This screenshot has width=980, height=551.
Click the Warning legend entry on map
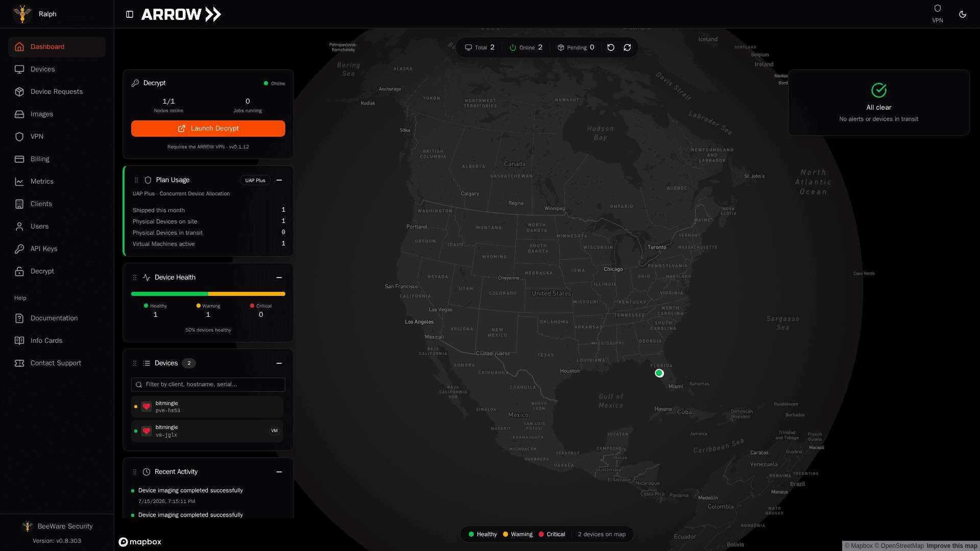(518, 534)
